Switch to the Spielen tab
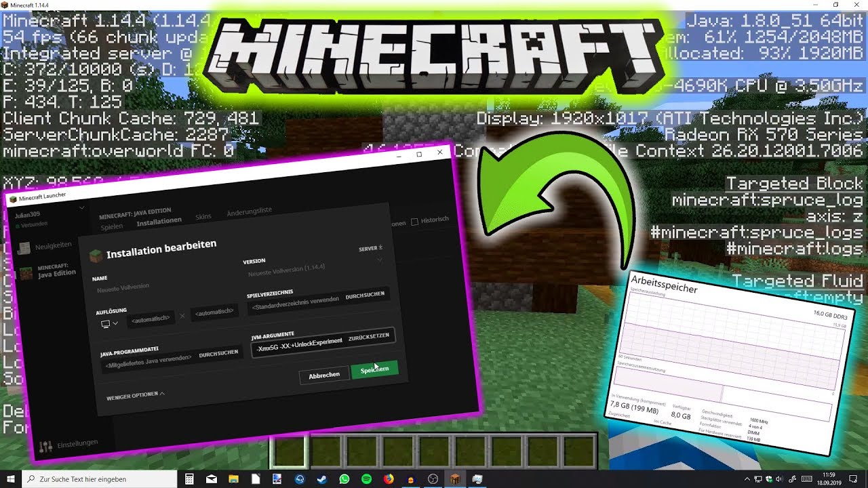Screen dimensions: 868x488 click(x=112, y=226)
